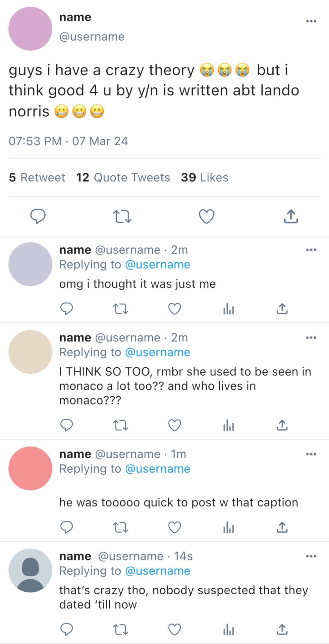Viewport: 329px width, 644px height.
Task: Open the @username link in first reply
Action: click(x=158, y=265)
